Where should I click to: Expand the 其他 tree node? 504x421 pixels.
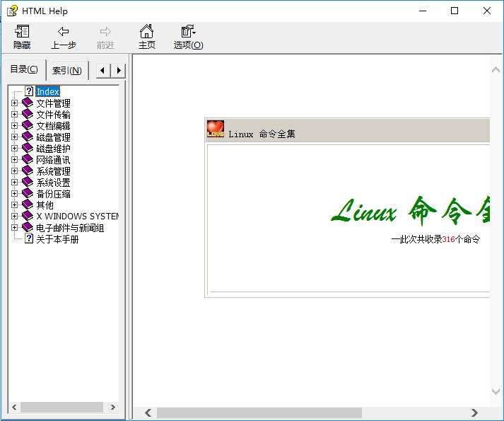[x=14, y=204]
